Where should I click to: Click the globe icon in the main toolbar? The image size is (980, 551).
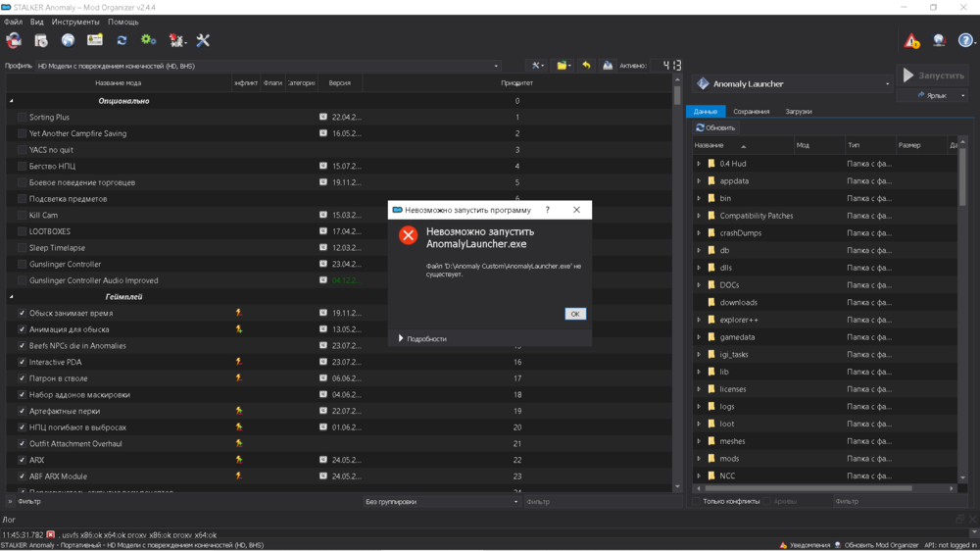coord(68,40)
